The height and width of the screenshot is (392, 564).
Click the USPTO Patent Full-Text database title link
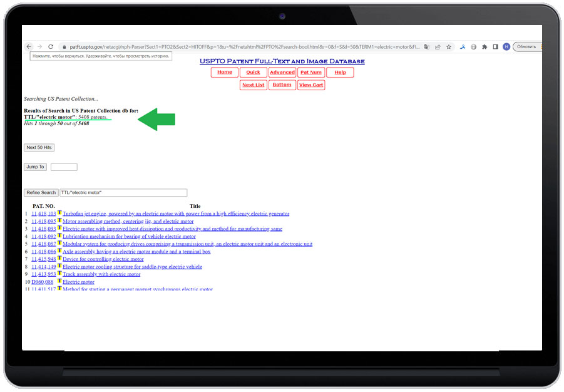pyautogui.click(x=282, y=61)
